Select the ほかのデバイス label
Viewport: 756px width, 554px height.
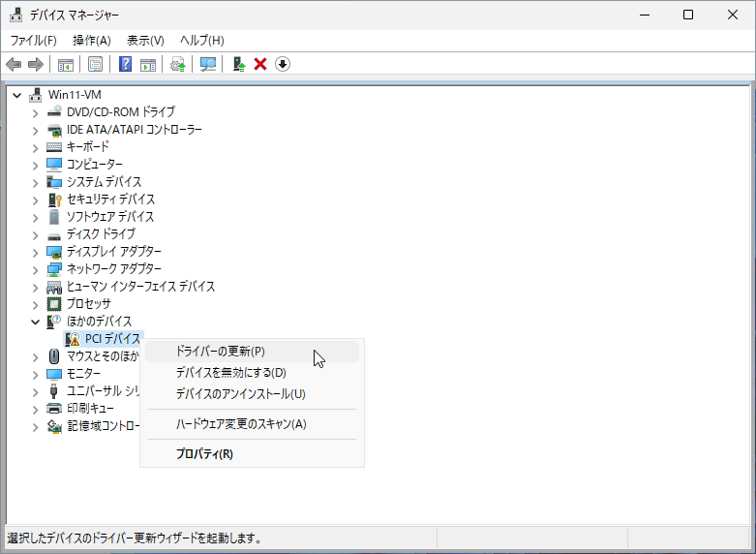click(x=99, y=322)
